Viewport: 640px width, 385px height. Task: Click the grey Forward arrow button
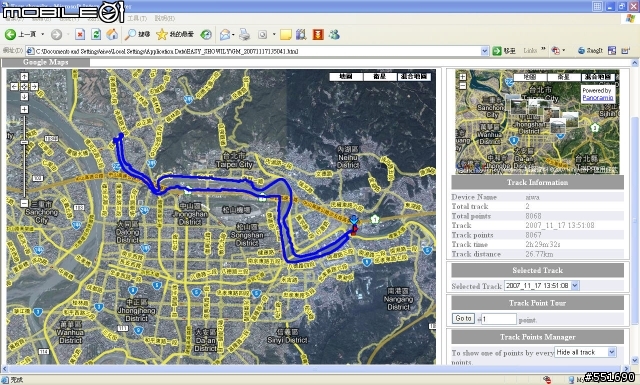[56, 35]
